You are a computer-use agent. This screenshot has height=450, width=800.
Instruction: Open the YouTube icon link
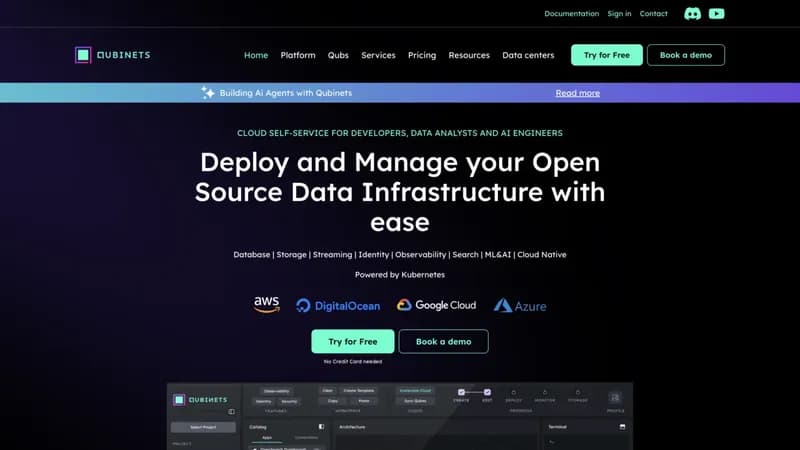pyautogui.click(x=716, y=14)
